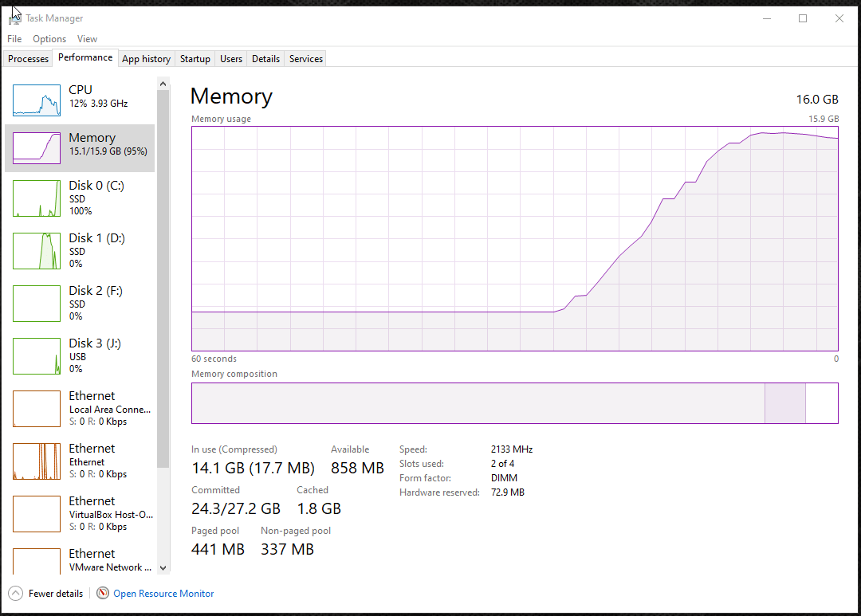The image size is (861, 616).
Task: Open the Options menu
Action: point(49,39)
